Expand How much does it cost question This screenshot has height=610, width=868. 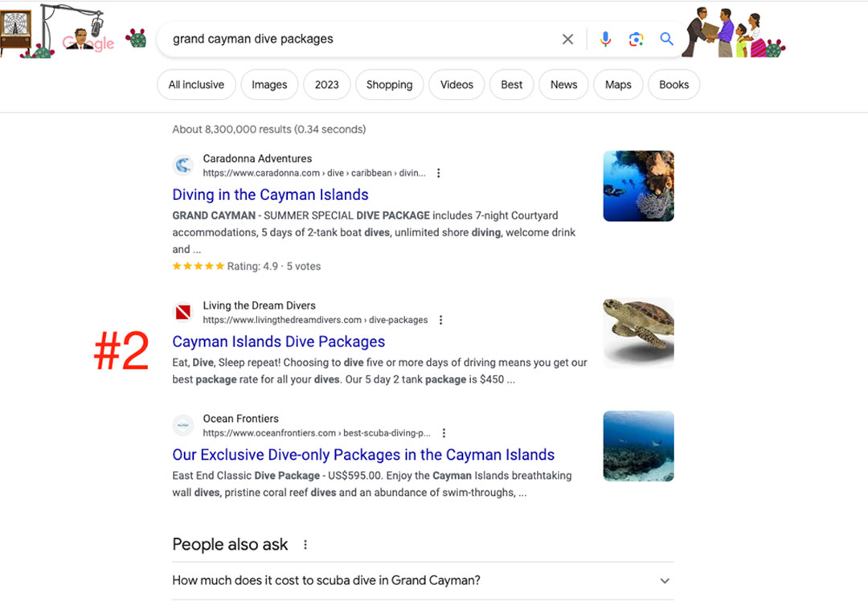coord(423,580)
